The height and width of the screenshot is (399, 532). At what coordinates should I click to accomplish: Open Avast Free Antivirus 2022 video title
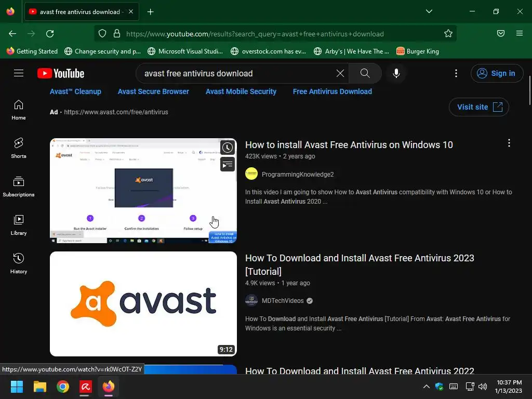[x=360, y=370]
